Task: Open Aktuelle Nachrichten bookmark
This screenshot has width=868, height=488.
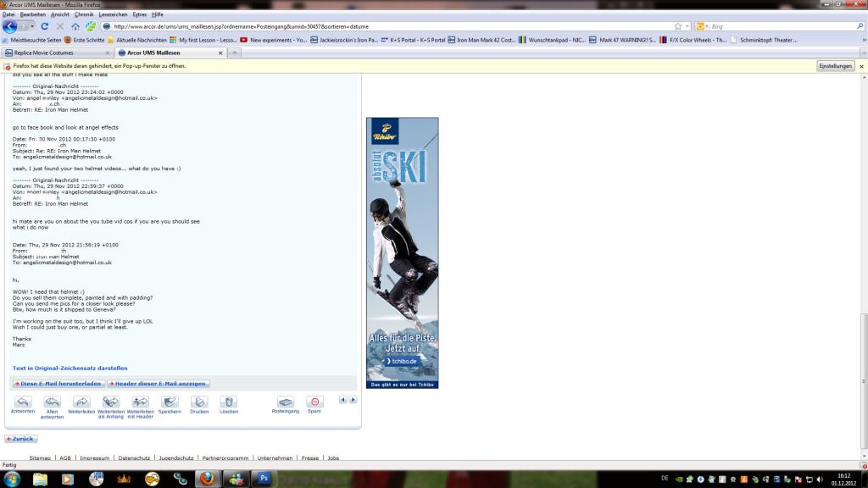Action: point(137,40)
